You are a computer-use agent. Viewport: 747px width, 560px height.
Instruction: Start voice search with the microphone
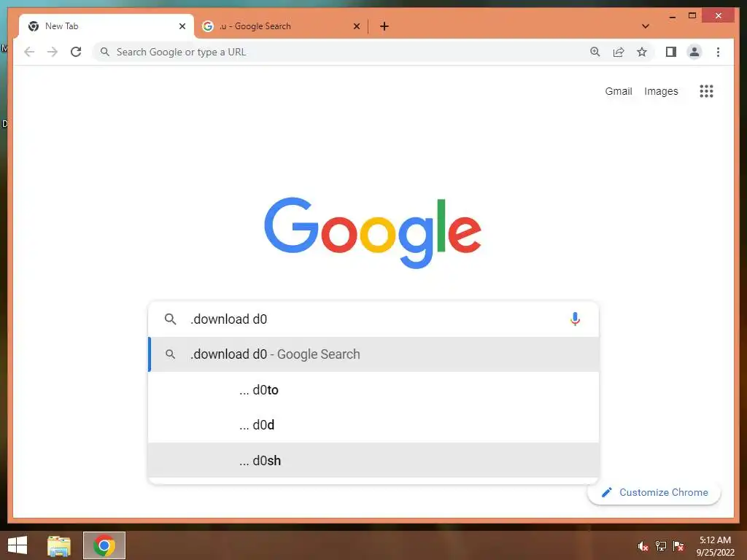[x=575, y=319]
